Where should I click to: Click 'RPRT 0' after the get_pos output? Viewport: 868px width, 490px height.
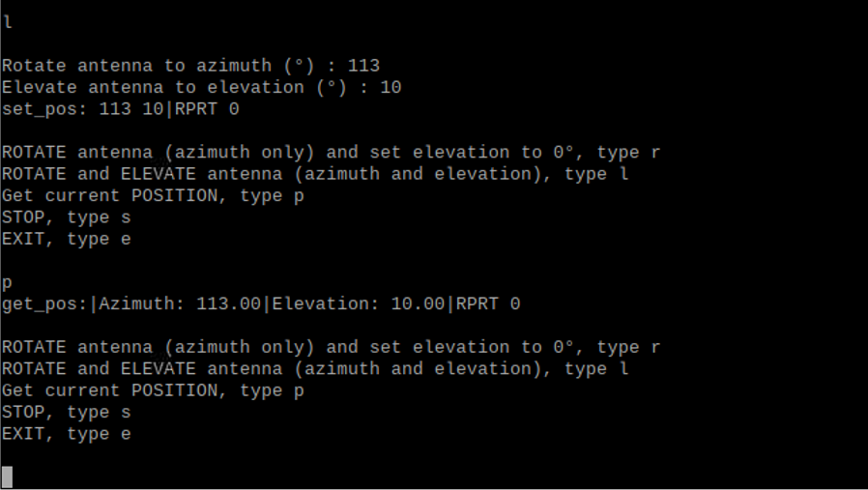coord(488,304)
